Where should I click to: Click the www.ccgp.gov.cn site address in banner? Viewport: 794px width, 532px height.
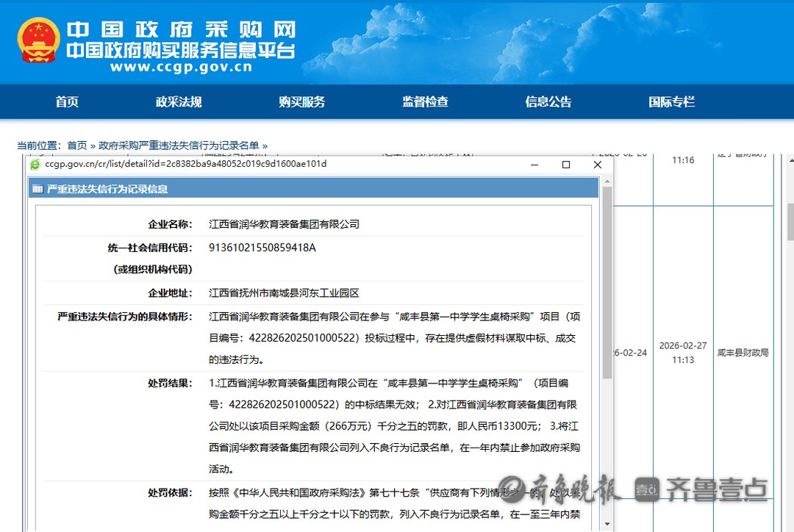point(180,67)
